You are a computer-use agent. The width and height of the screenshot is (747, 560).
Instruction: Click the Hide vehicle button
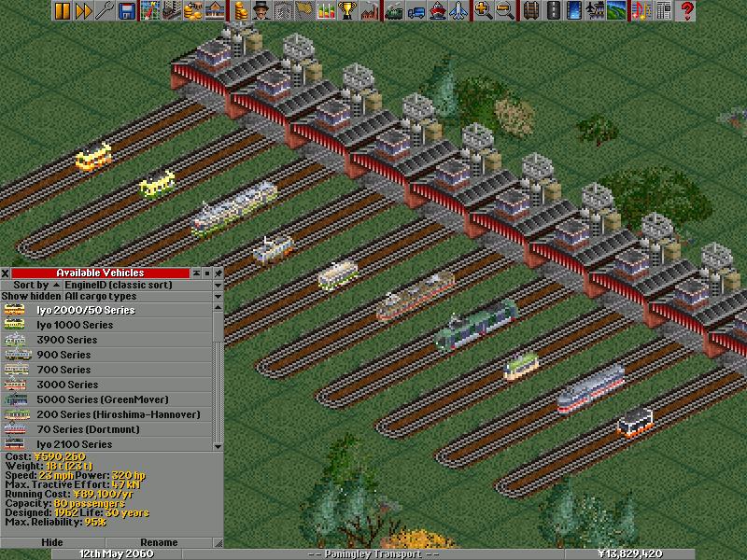[52, 542]
